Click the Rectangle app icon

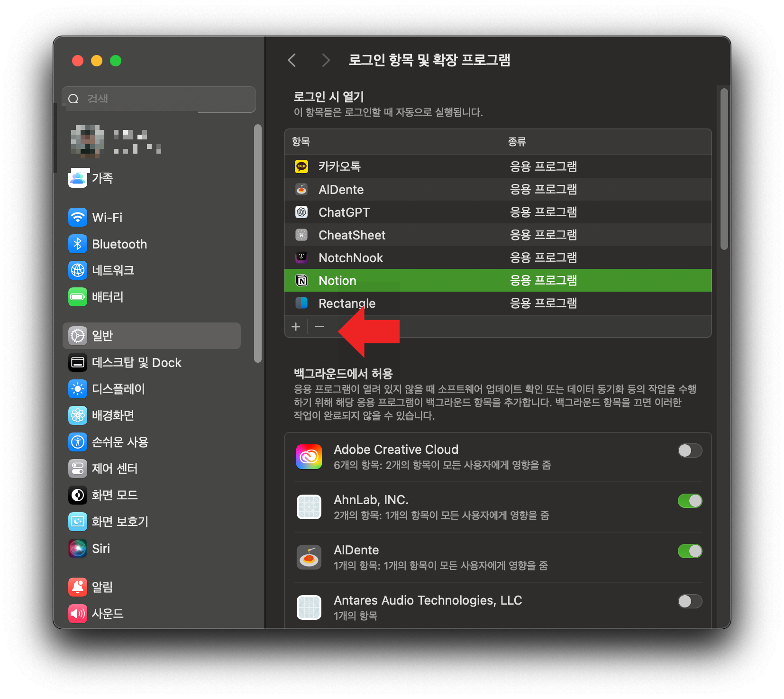301,303
